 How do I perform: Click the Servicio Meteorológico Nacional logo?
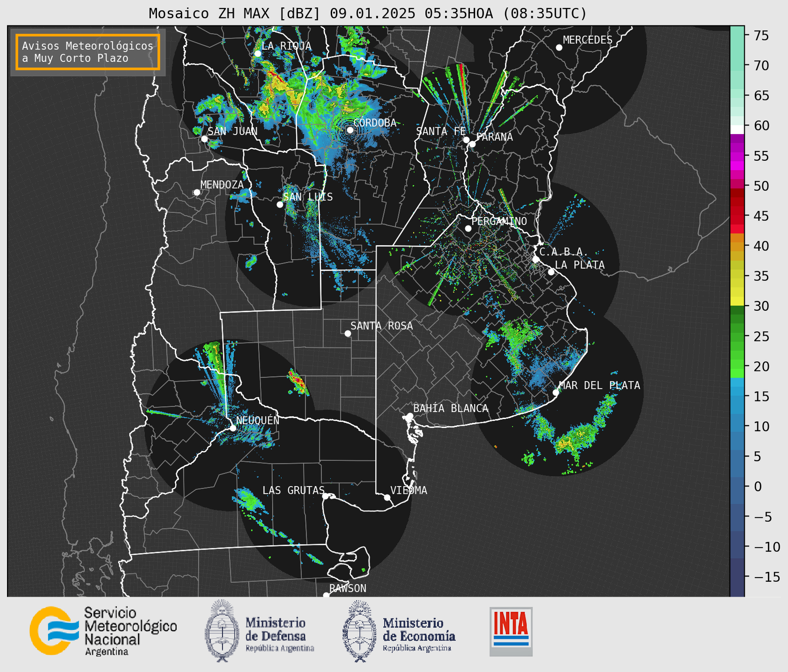(x=103, y=631)
